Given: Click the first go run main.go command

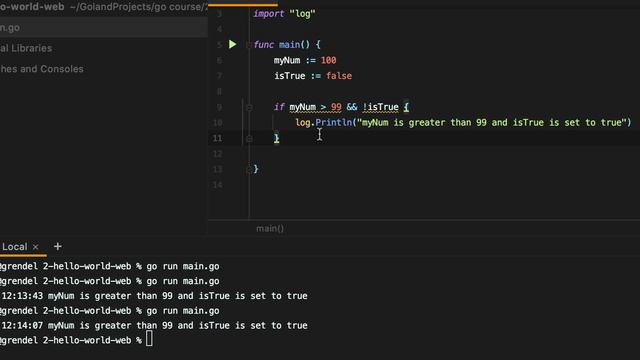Looking at the screenshot, I should pos(183,267).
